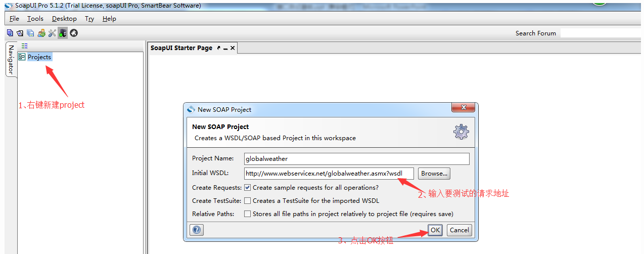Click the gear icon in New SOAP Project dialog

point(461,132)
